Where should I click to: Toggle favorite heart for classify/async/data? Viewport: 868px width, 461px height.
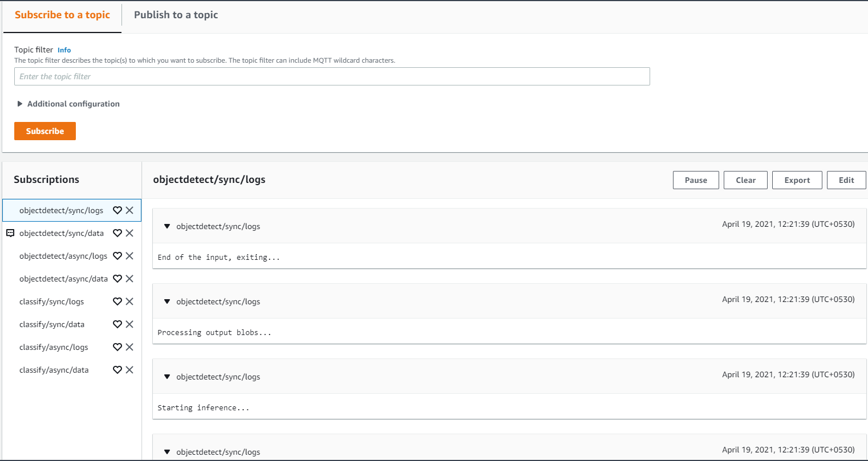pos(117,370)
